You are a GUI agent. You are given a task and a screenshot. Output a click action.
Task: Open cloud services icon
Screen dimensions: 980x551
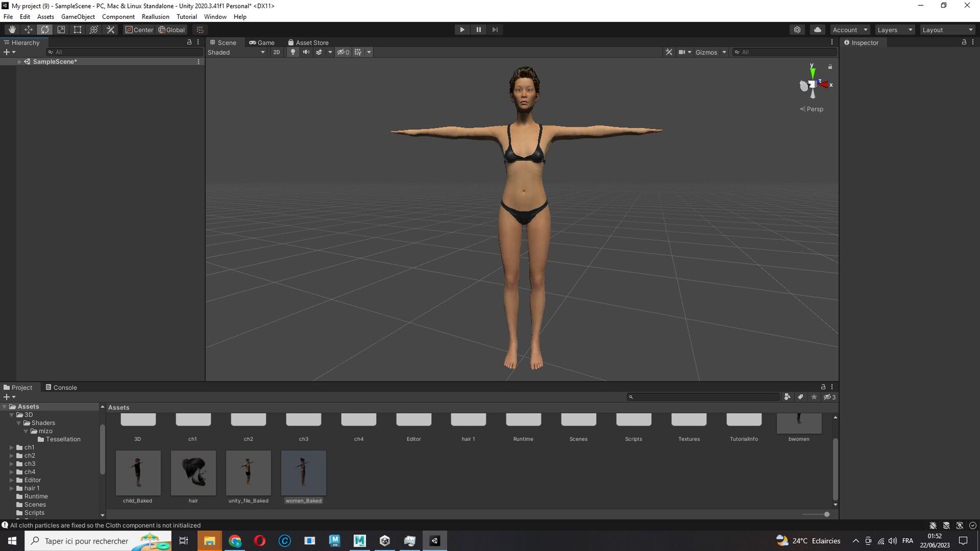[818, 29]
